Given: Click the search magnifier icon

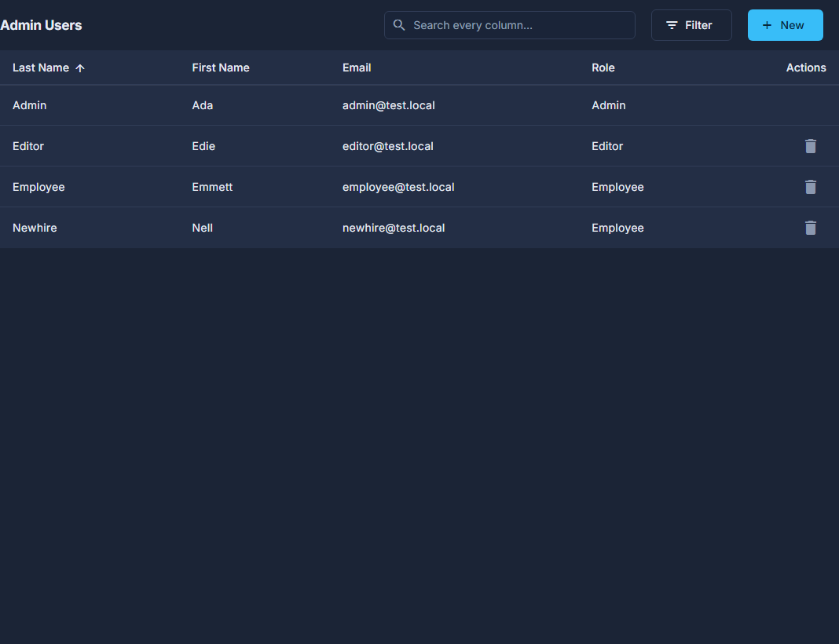Looking at the screenshot, I should click(398, 25).
